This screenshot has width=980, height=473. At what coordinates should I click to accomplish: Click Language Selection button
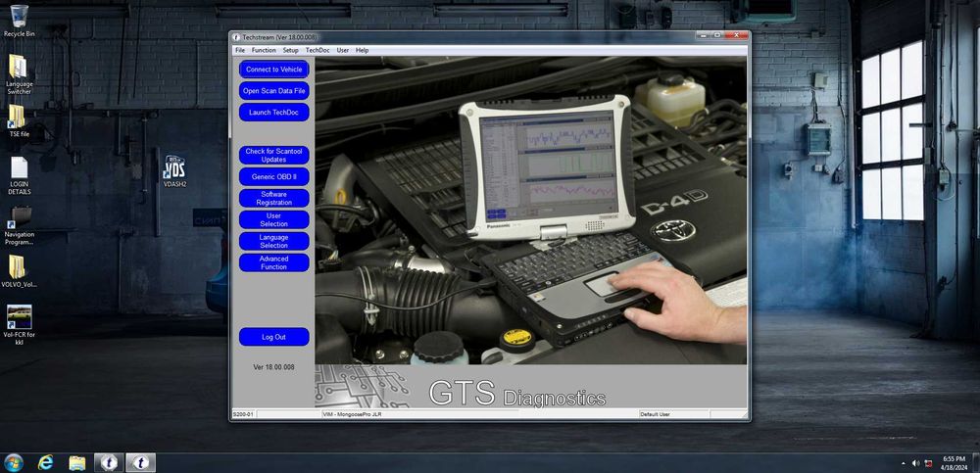[273, 241]
